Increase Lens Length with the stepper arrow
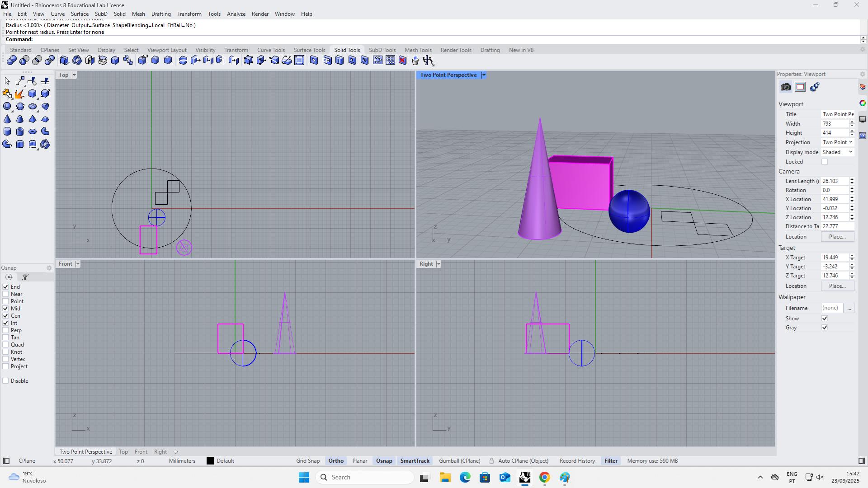868x488 pixels. [x=852, y=179]
